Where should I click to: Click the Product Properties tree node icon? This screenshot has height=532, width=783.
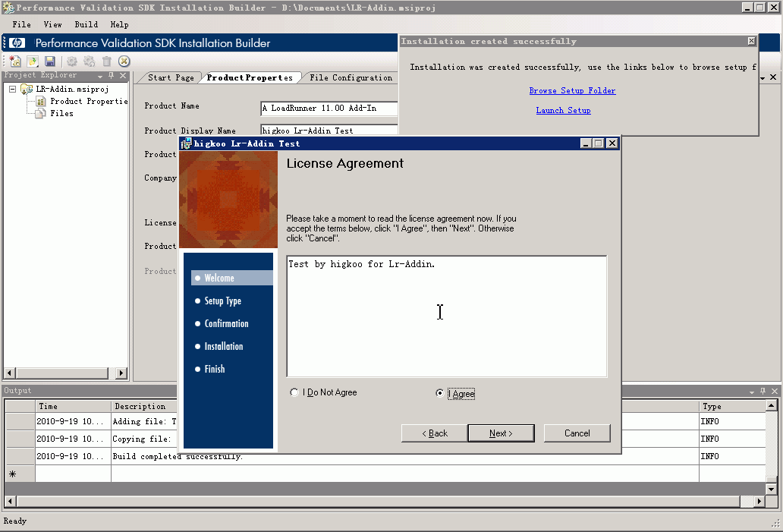tap(41, 102)
